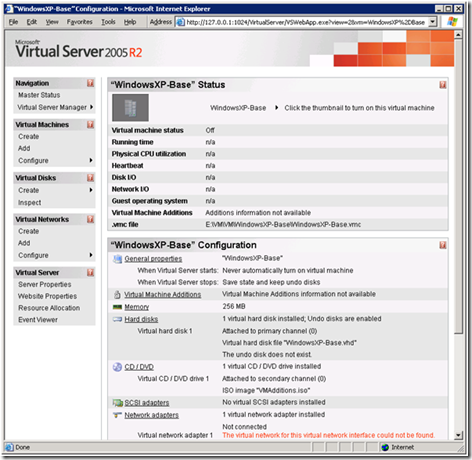472x460 pixels.
Task: Open the Edit menu
Action: coord(32,22)
